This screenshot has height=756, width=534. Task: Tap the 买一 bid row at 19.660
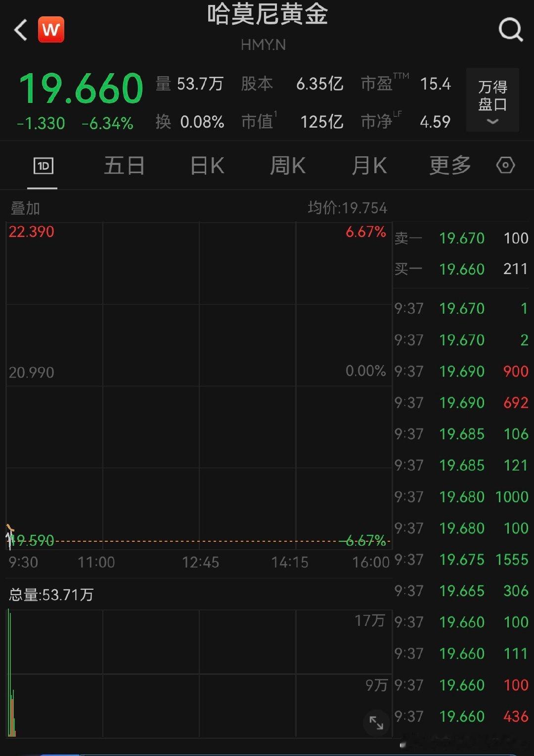pyautogui.click(x=461, y=269)
